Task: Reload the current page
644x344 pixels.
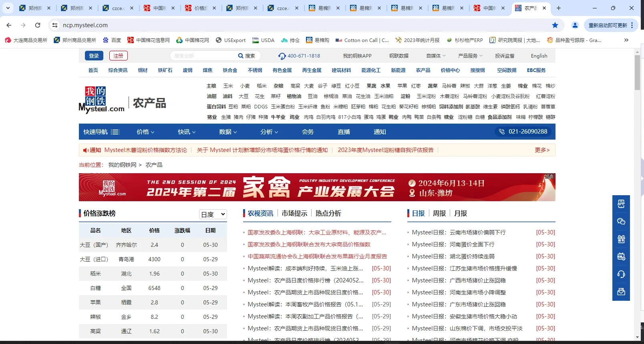Action: point(38,25)
